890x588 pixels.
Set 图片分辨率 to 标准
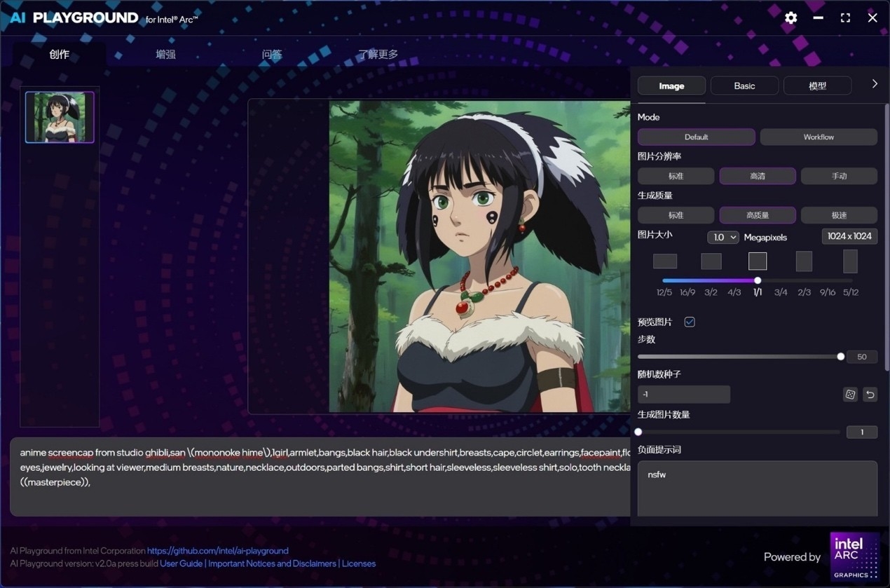click(x=676, y=176)
